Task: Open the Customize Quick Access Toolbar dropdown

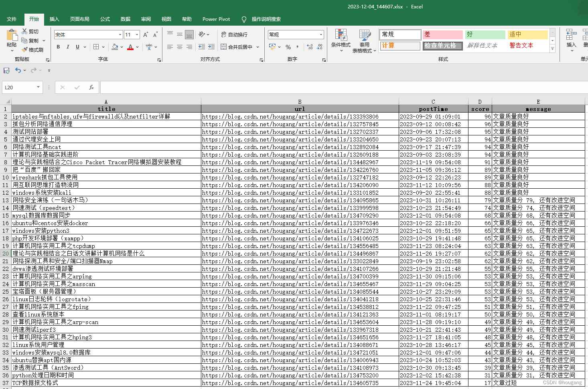Action: coord(49,71)
